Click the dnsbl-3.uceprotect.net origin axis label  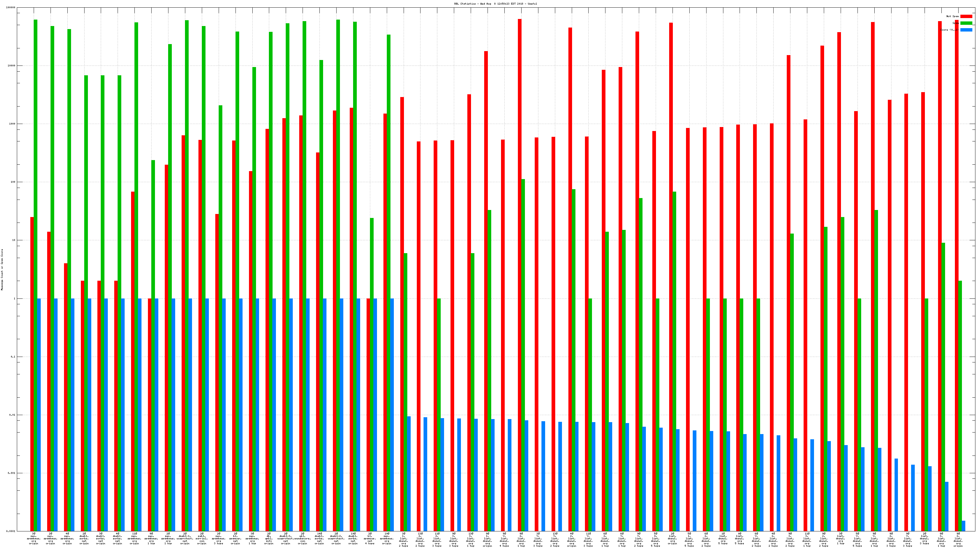point(286,538)
